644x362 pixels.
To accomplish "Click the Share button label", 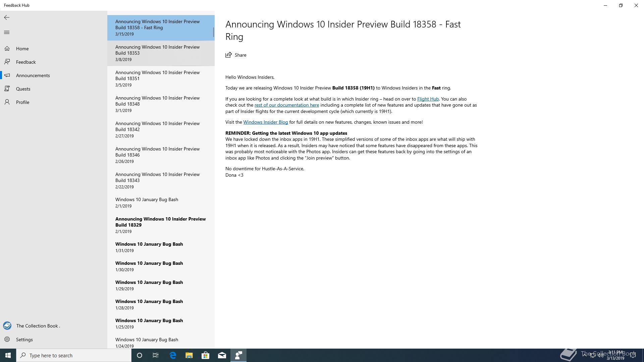I will tap(240, 55).
